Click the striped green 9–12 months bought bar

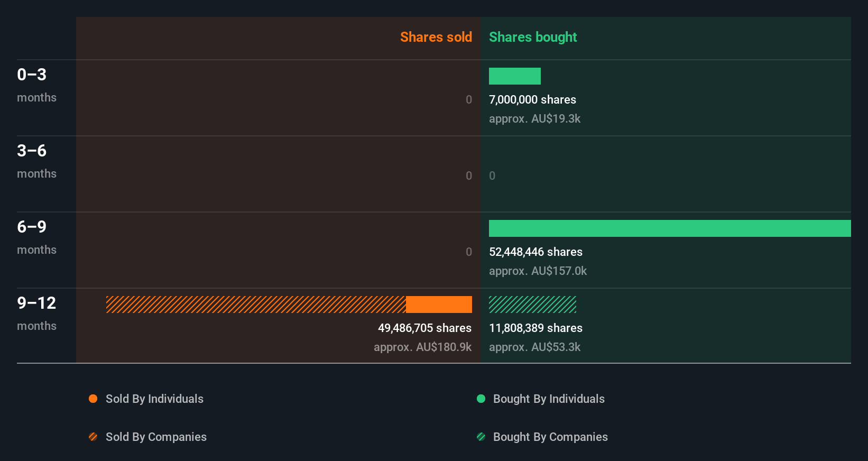[x=532, y=305]
